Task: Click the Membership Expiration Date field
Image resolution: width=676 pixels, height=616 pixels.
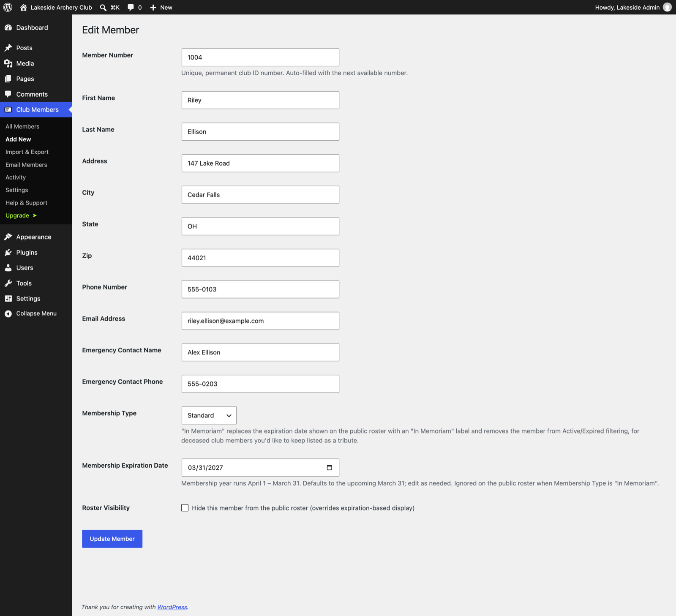Action: tap(260, 468)
